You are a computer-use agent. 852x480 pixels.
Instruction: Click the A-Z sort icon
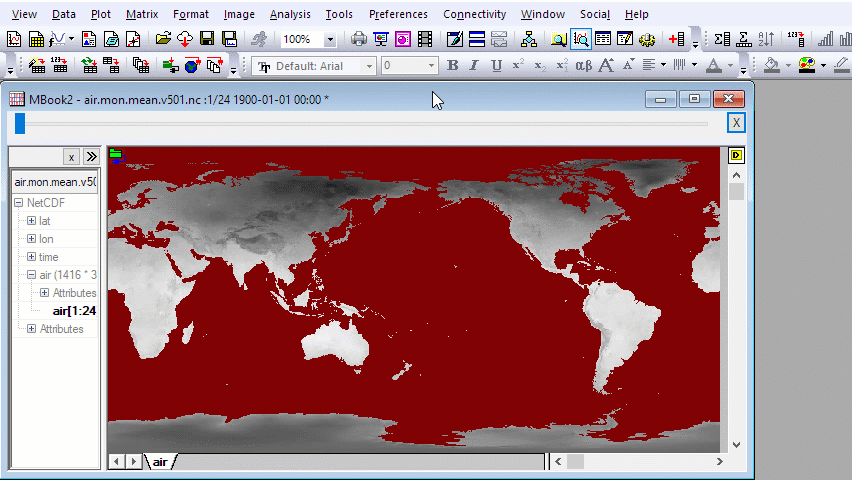766,39
